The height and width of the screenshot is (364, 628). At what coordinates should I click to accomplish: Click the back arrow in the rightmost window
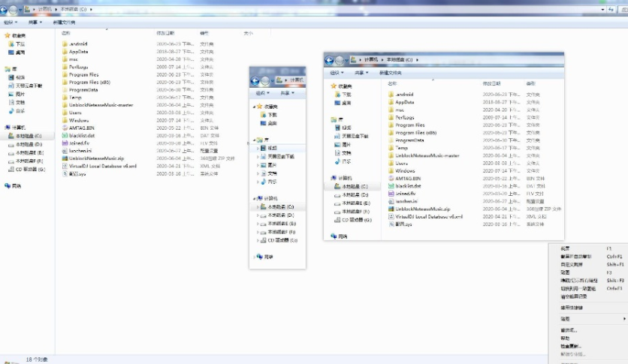point(331,60)
